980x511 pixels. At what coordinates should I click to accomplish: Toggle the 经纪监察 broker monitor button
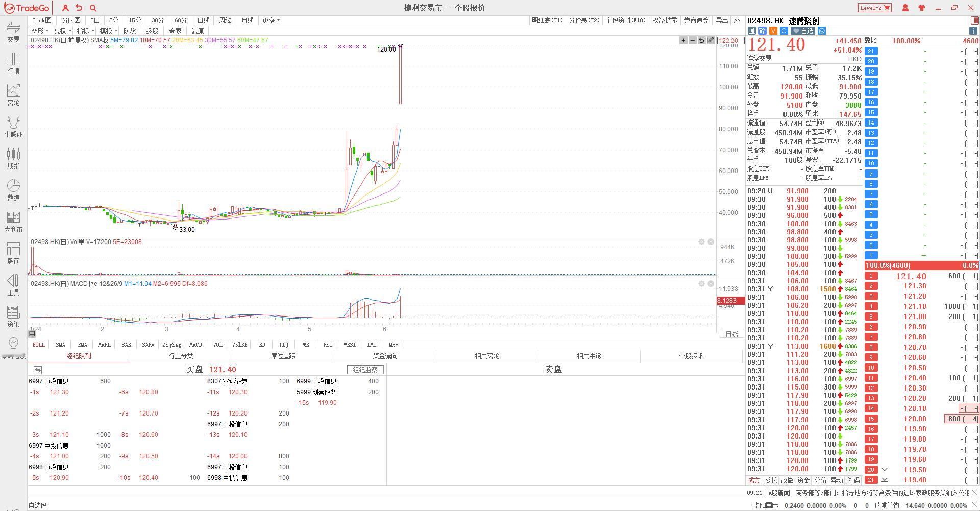coord(365,370)
